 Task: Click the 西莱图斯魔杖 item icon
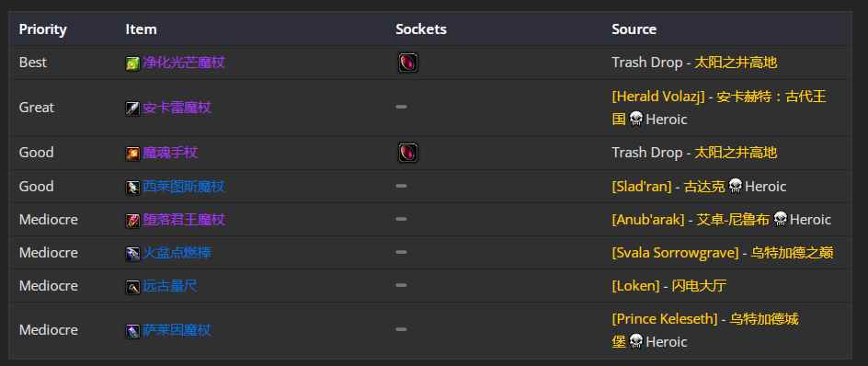click(132, 188)
